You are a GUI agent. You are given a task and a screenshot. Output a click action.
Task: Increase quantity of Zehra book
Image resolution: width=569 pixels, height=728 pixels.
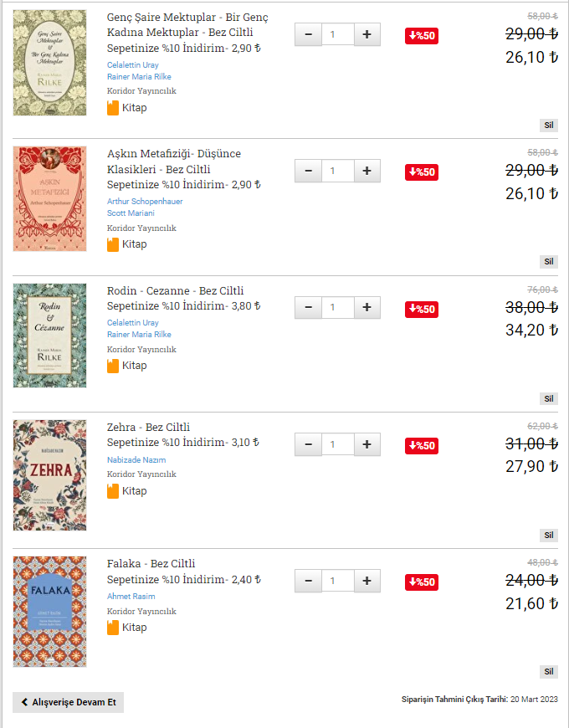367,444
